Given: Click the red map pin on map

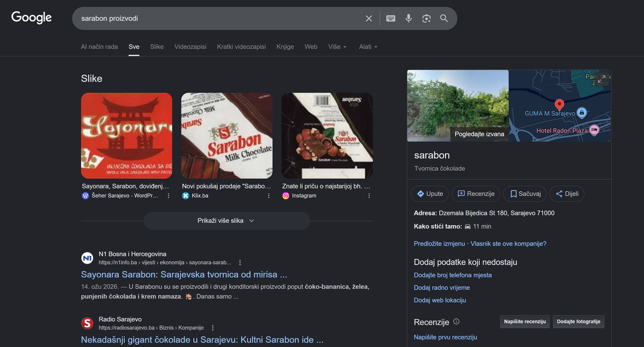Looking at the screenshot, I should coord(559,105).
